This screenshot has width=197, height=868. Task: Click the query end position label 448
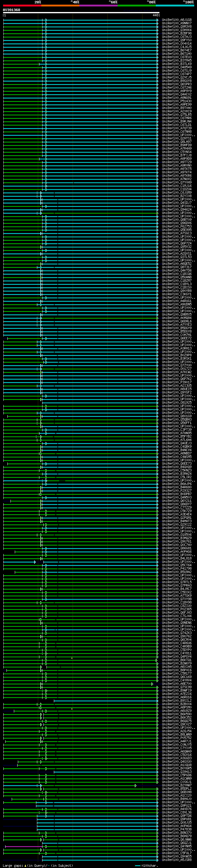(x=155, y=15)
